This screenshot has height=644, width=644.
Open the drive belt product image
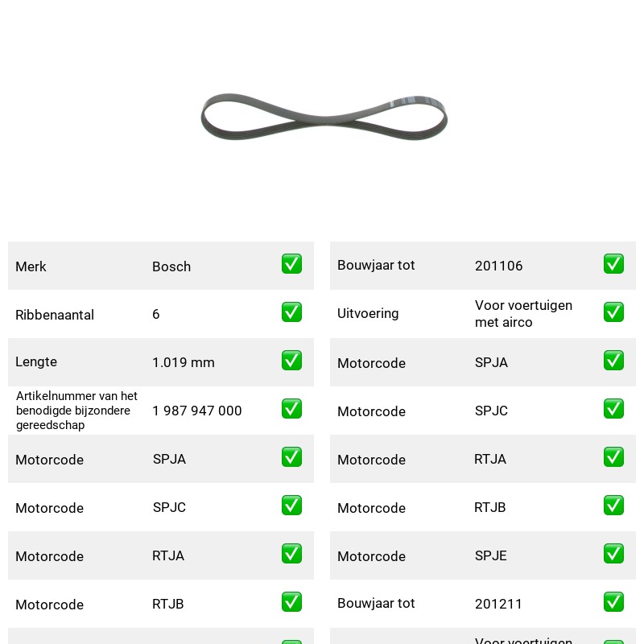[x=324, y=117]
